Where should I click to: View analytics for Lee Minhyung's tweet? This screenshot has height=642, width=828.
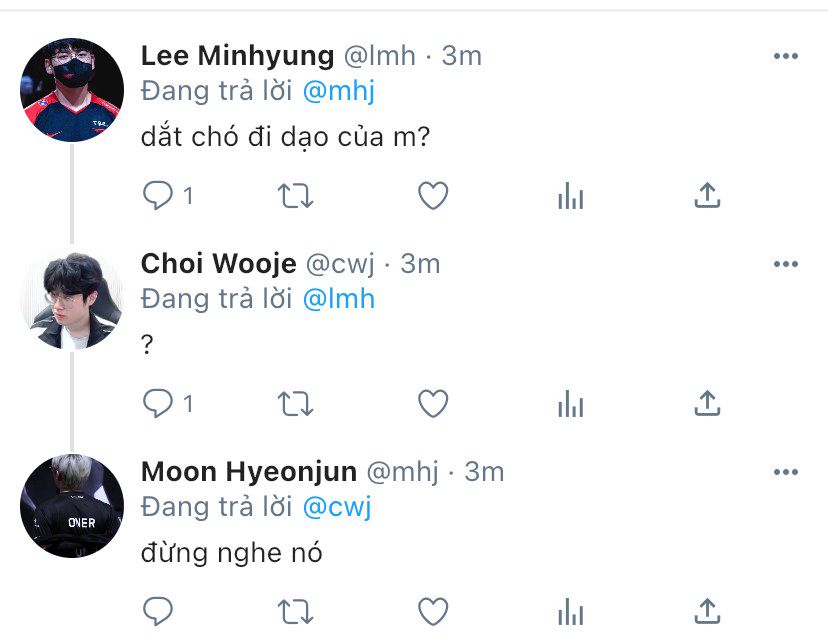[570, 197]
